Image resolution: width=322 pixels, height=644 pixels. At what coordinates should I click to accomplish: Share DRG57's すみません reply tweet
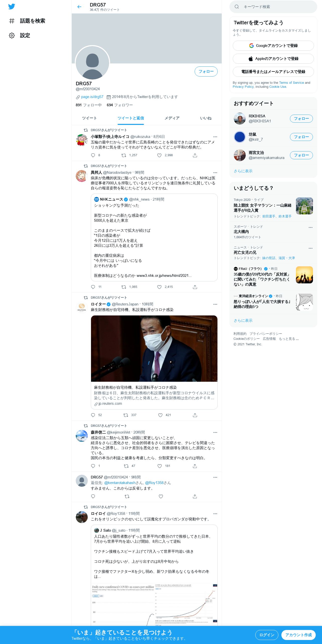tap(195, 496)
